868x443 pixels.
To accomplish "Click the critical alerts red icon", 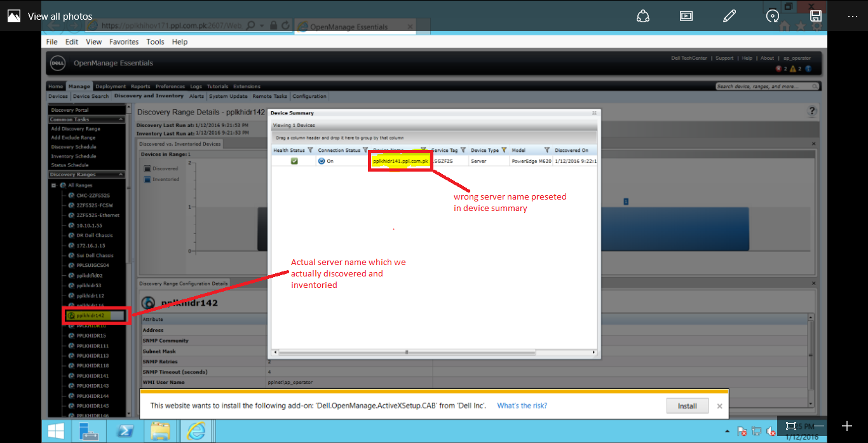I will pos(778,69).
